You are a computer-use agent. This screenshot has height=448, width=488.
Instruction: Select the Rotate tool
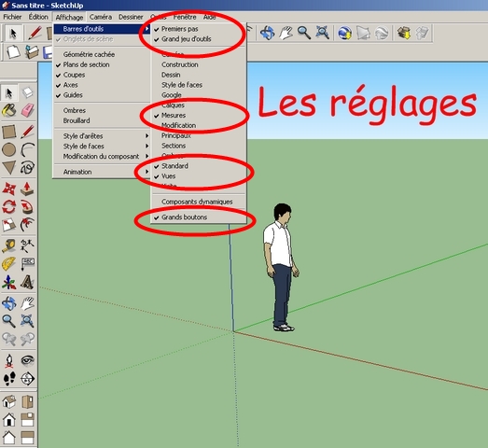(9, 206)
